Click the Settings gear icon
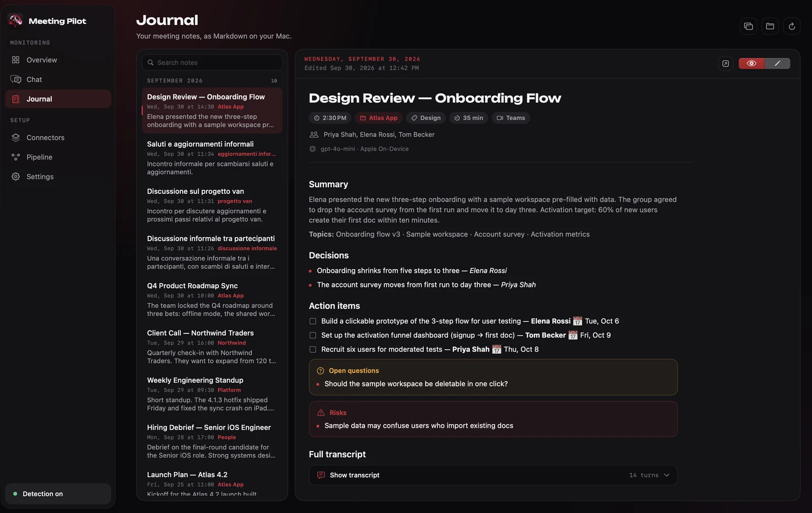The width and height of the screenshot is (812, 513). 16,177
